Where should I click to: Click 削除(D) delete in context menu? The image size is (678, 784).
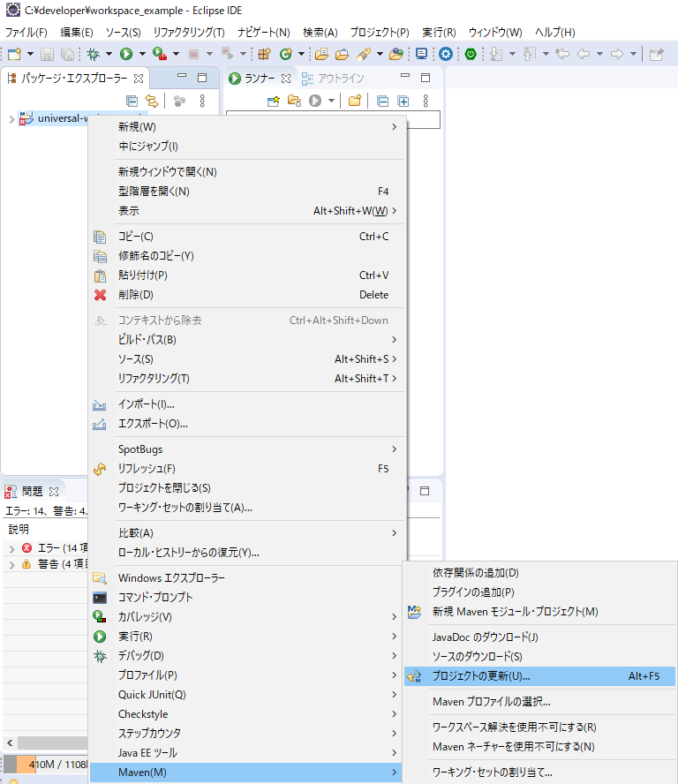pos(247,295)
